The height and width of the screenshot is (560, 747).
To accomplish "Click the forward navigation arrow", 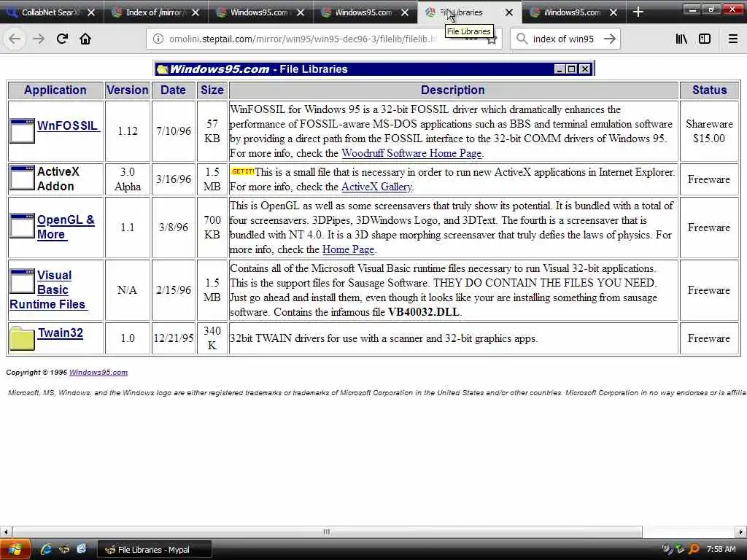I will (x=39, y=39).
